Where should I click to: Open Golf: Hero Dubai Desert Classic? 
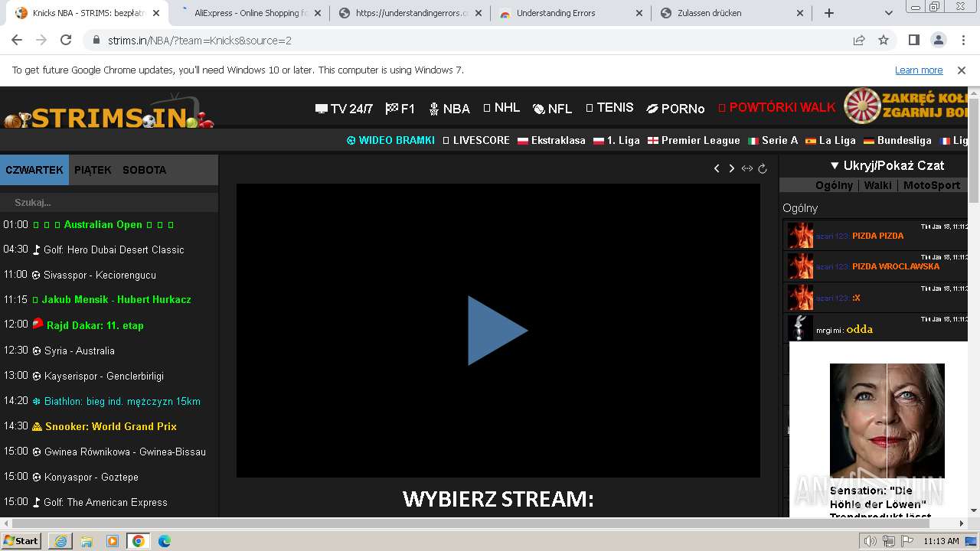(x=109, y=249)
